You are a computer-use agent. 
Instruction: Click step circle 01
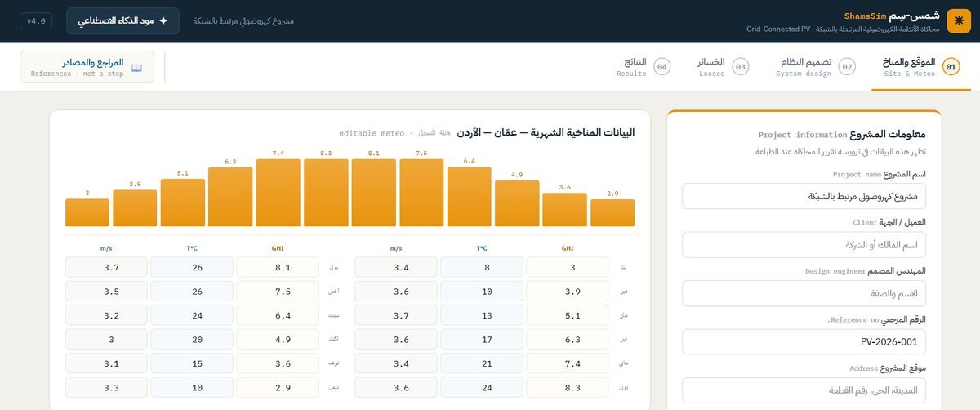pos(951,67)
